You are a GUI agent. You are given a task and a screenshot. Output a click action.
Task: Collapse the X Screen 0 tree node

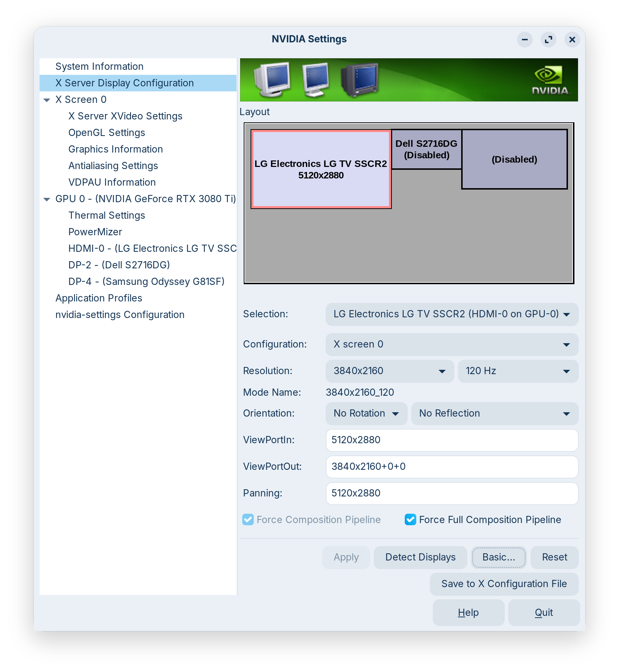(47, 100)
